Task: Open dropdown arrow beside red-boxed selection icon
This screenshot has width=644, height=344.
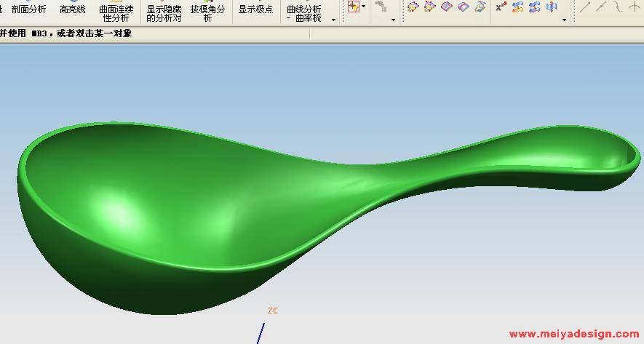Action: tap(363, 7)
